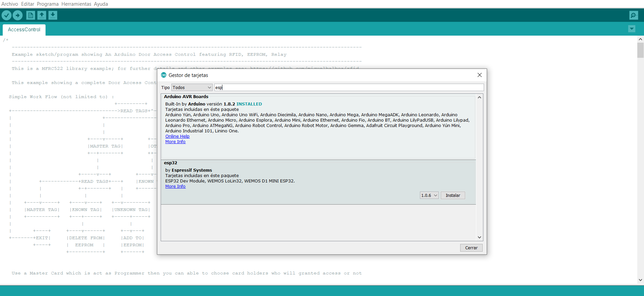Click the board list scroll down arrow
The height and width of the screenshot is (296, 644).
pos(479,237)
